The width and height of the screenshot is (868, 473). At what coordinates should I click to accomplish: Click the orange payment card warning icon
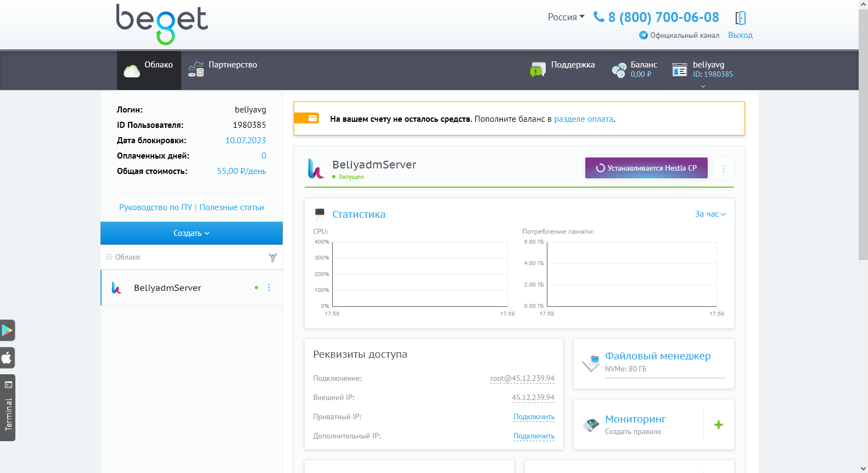click(306, 118)
